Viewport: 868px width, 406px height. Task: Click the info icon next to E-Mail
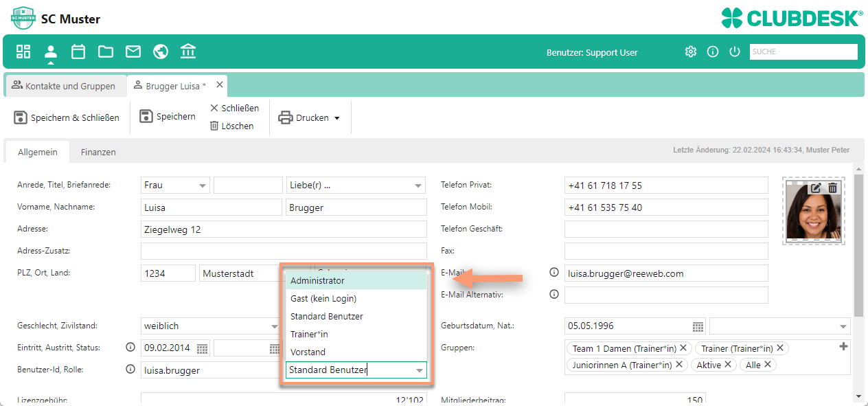pyautogui.click(x=554, y=273)
